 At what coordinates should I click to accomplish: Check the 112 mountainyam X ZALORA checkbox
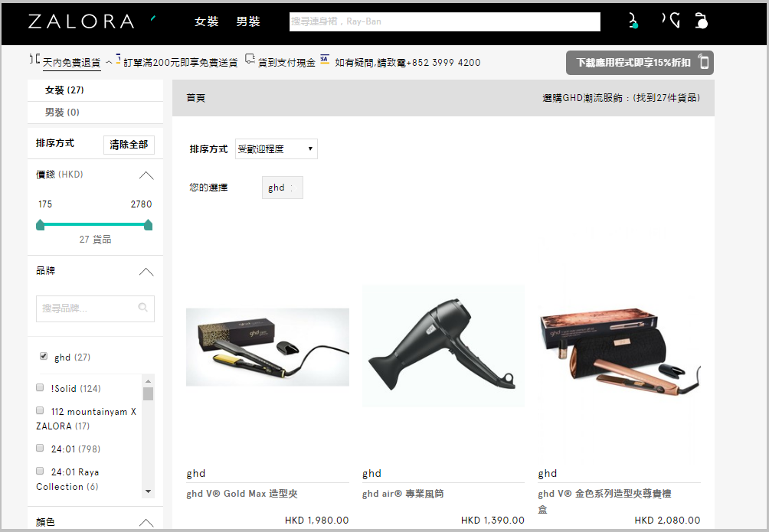tap(40, 410)
